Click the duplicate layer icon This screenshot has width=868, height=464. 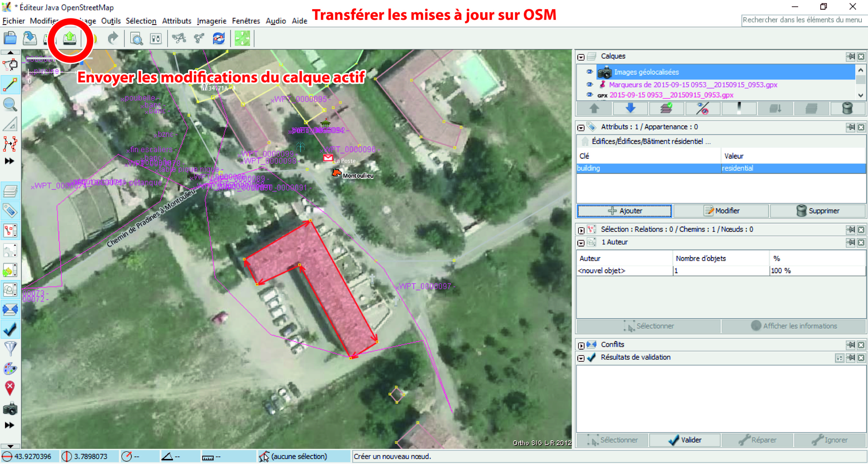point(811,109)
